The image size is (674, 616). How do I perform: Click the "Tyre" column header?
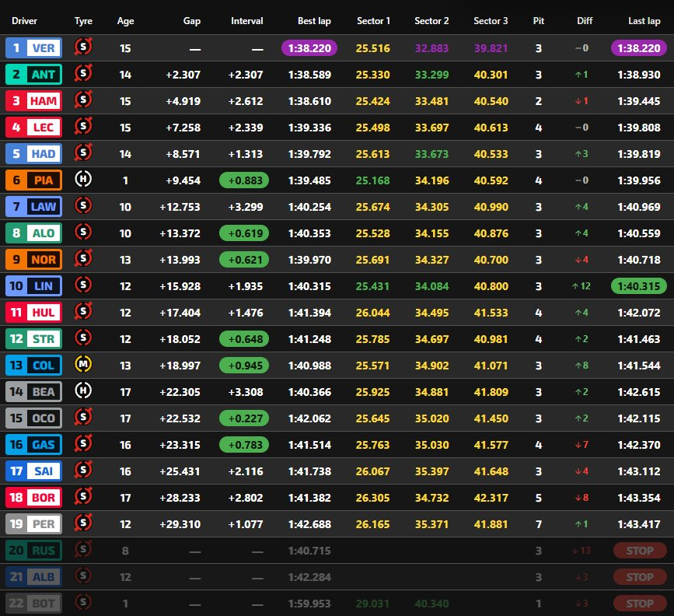(83, 21)
